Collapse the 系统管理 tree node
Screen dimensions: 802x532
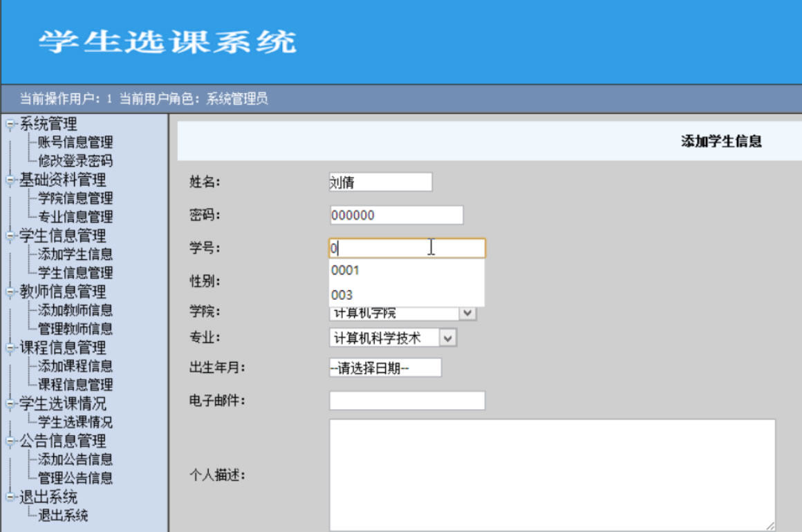point(10,125)
